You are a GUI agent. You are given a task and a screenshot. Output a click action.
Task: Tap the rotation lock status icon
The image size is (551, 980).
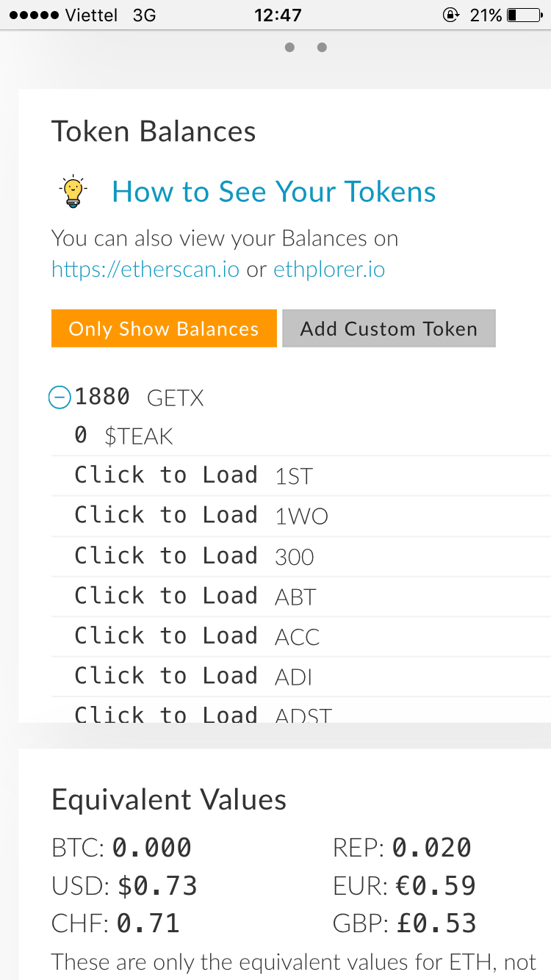[x=450, y=15]
